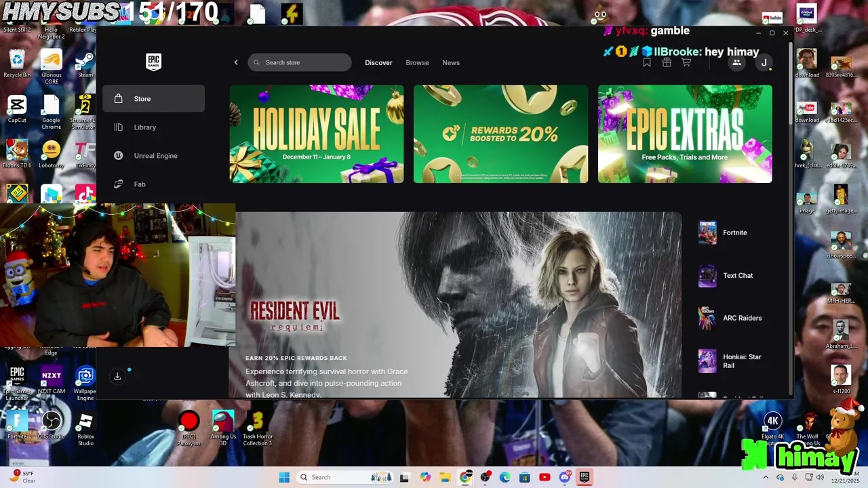This screenshot has height=488, width=868.
Task: Switch to the Discover tab
Action: click(x=378, y=62)
